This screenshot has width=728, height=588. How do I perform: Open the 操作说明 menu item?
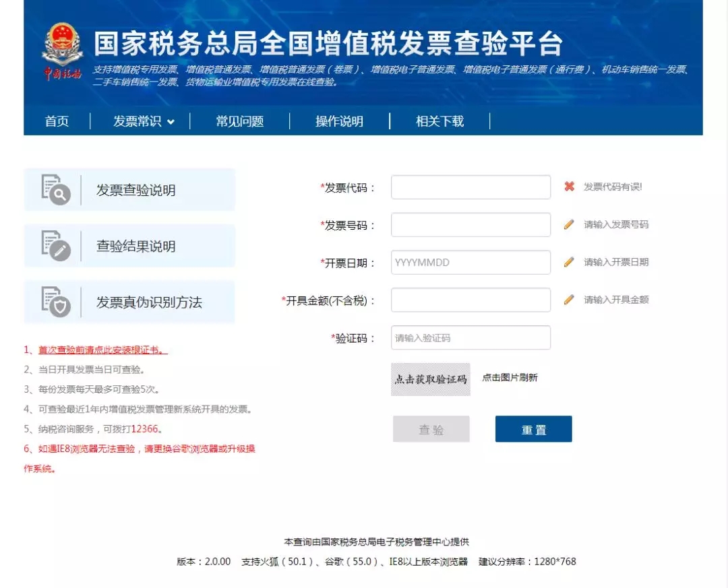coord(339,122)
